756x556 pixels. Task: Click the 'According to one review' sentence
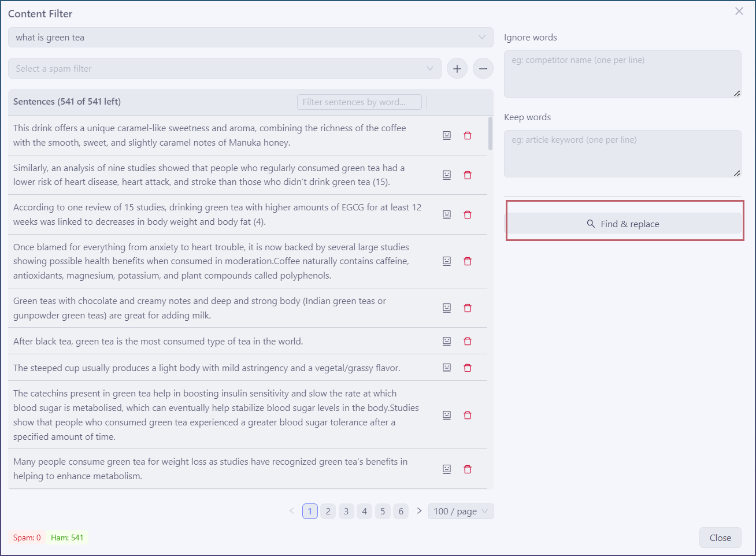click(217, 214)
